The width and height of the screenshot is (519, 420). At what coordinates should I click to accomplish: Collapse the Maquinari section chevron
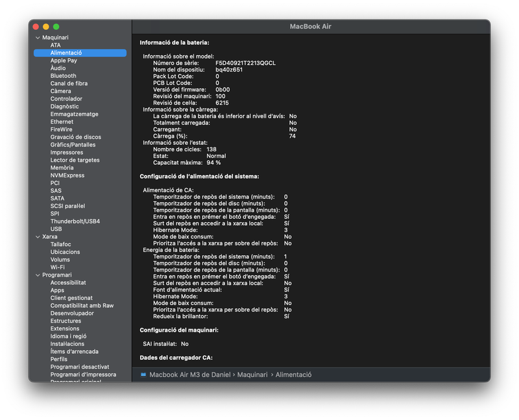pos(38,38)
